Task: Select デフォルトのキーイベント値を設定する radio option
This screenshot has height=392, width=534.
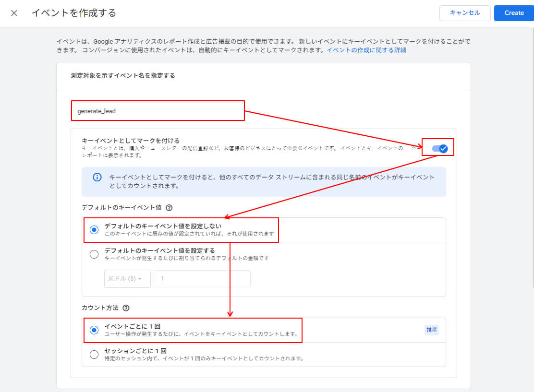Action: tap(94, 254)
